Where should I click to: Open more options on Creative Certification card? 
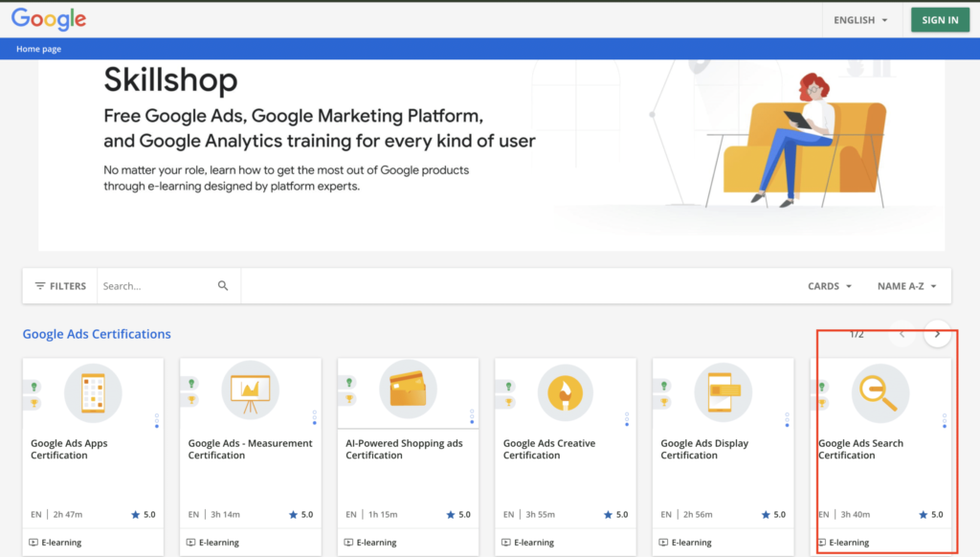[x=627, y=419]
